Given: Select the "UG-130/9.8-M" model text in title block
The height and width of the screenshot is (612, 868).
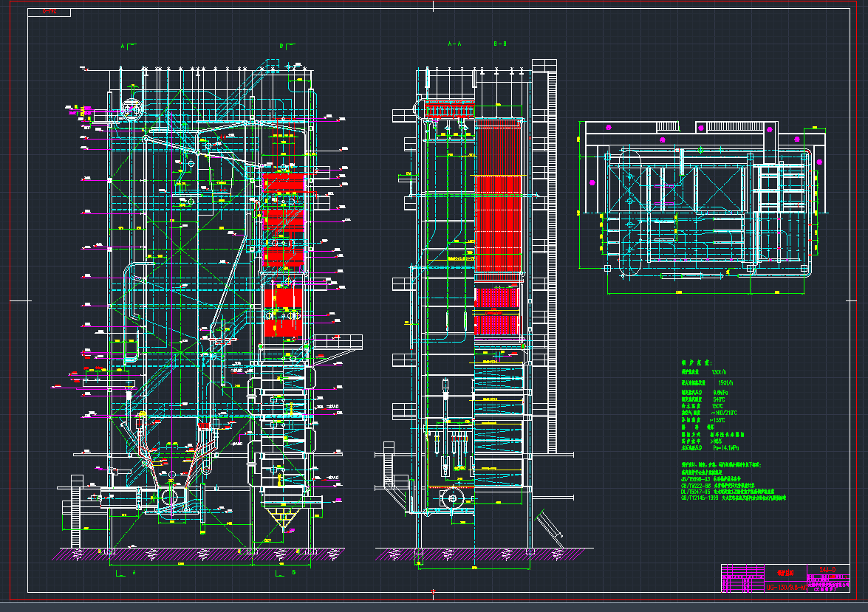Looking at the screenshot, I should 786,587.
